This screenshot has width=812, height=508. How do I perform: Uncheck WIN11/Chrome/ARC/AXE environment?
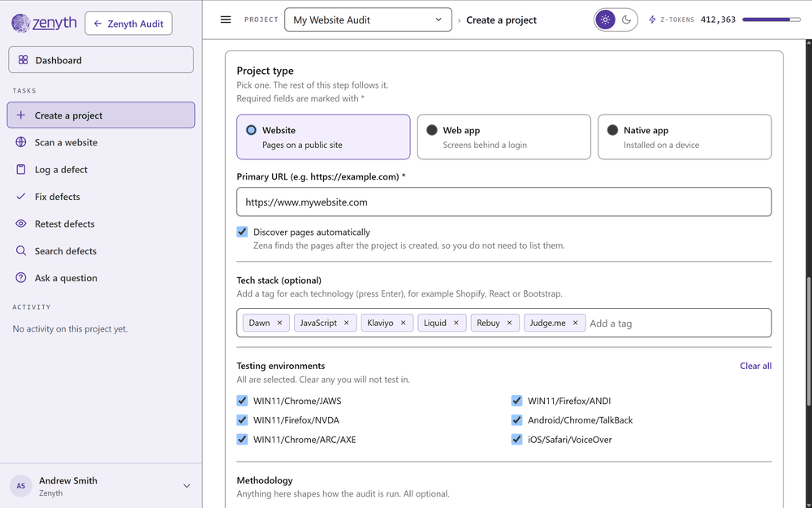242,440
